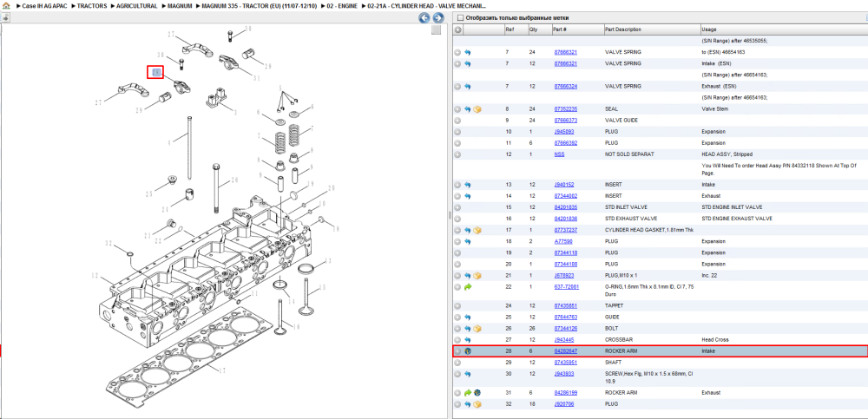
Task: Click the export icon above the diagram
Action: tap(5, 17)
